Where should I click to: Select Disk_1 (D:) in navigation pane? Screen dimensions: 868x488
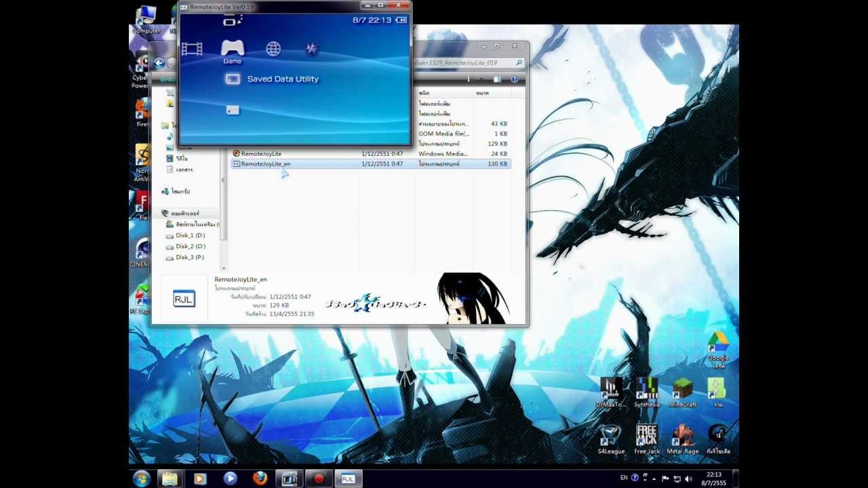pos(185,235)
